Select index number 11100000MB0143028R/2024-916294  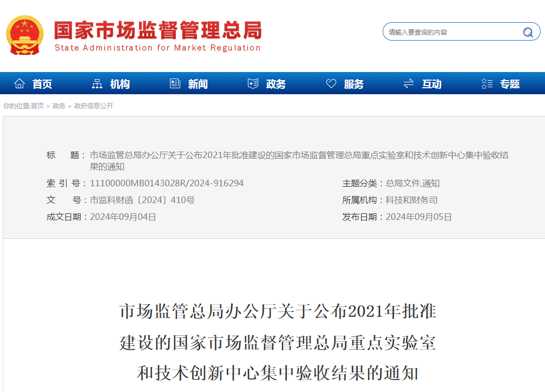[167, 184]
